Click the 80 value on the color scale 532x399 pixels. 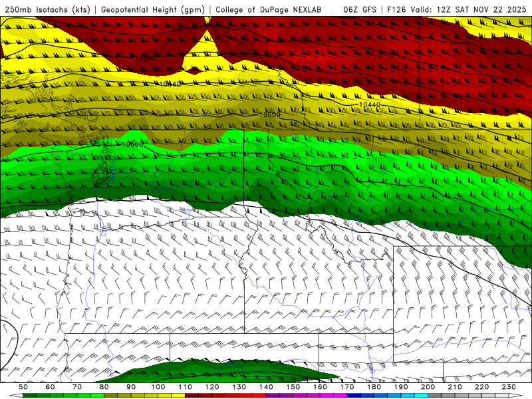click(x=104, y=387)
